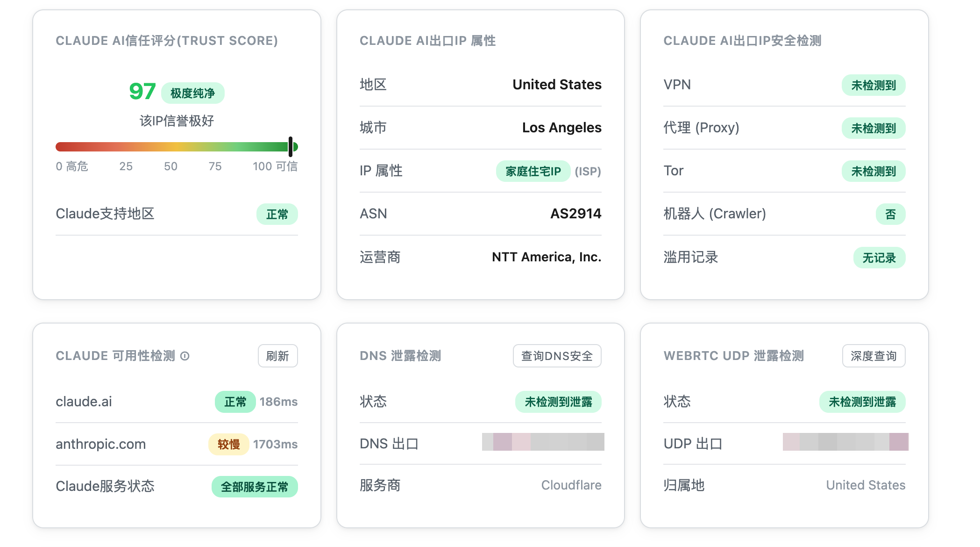Select the 97 trust score number

tap(142, 92)
